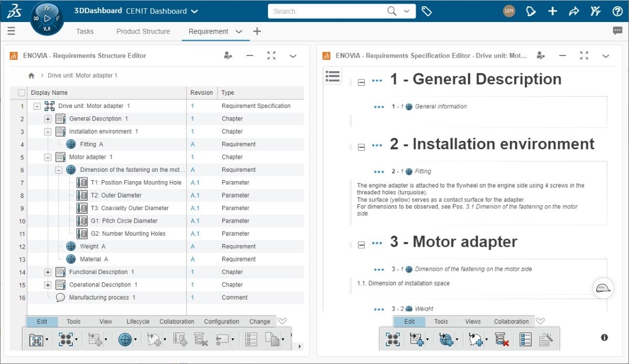629x364 pixels.
Task: Collapse the Drive unit: Motor adapter root node
Action: click(x=37, y=106)
